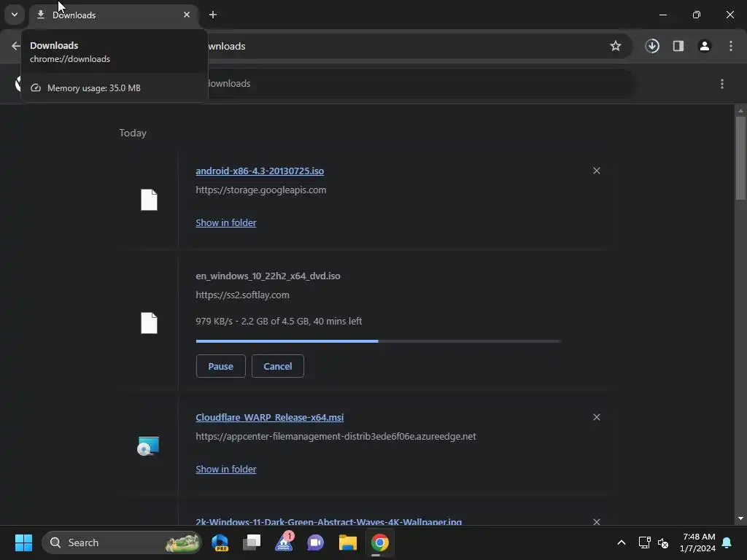Screen dimensions: 747x560
Task: Open the Chat video app on taskbar
Action: [315, 542]
